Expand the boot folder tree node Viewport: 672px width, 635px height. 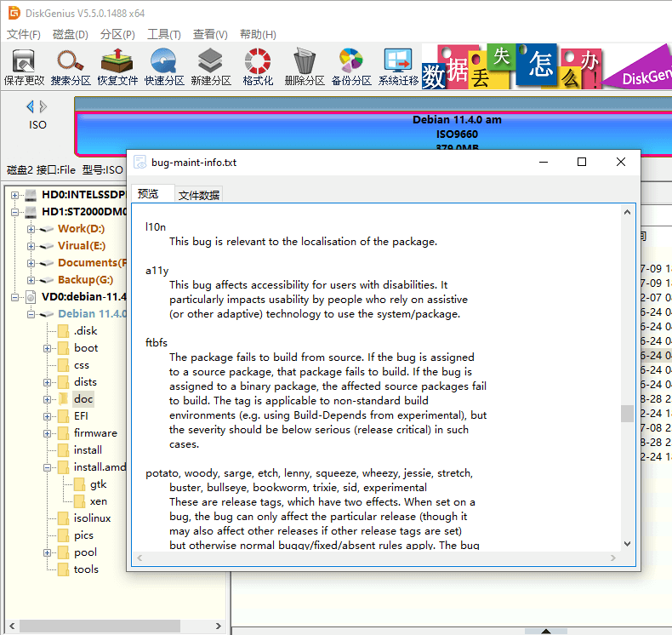48,348
